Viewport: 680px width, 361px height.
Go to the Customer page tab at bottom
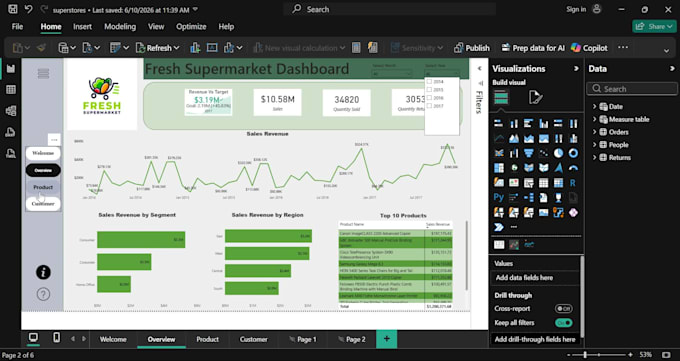tap(254, 339)
